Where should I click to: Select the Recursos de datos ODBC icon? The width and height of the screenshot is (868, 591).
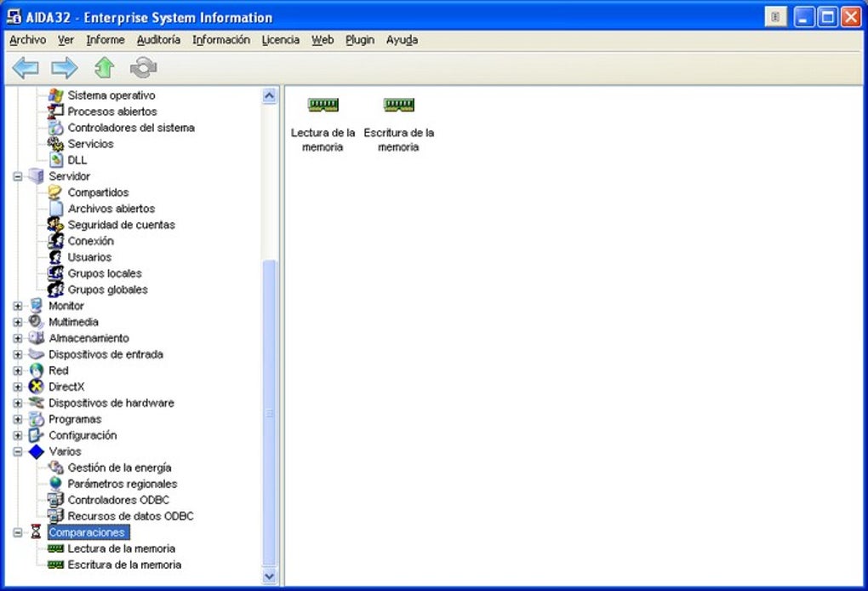pyautogui.click(x=55, y=516)
